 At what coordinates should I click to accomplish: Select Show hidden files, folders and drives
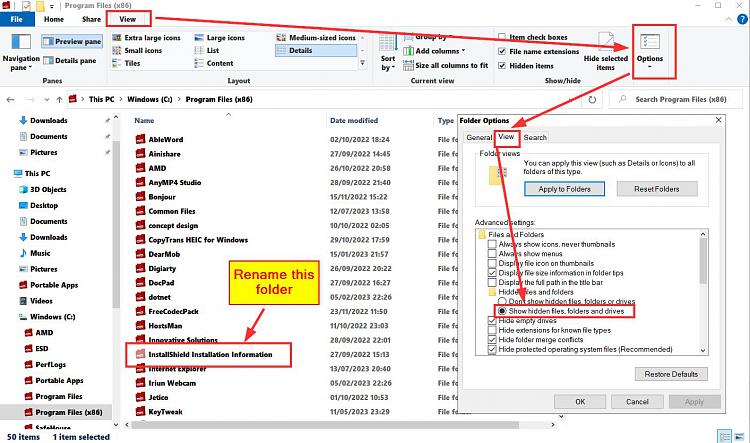click(502, 311)
